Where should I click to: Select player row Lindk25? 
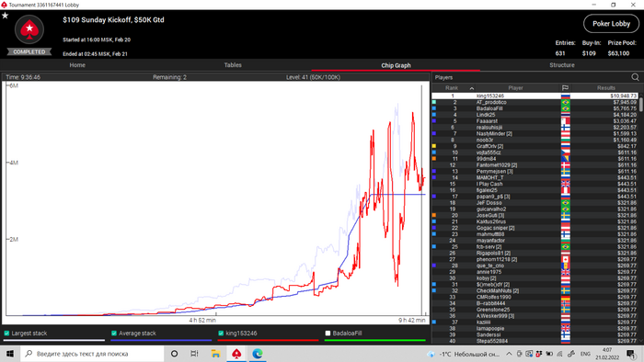(535, 115)
